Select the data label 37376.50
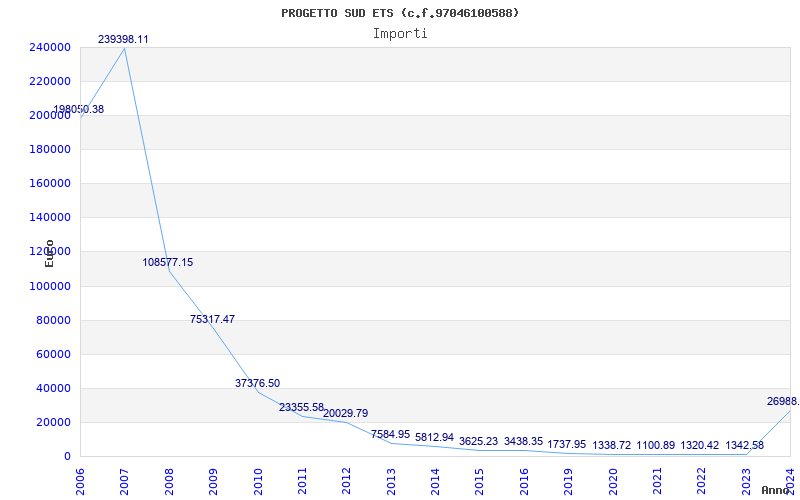The width and height of the screenshot is (800, 500). tap(257, 383)
